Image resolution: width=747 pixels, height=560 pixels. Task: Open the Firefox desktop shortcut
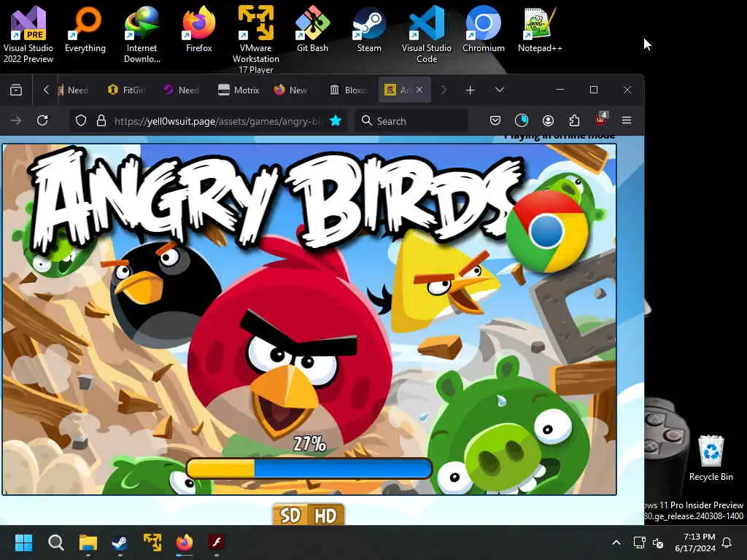click(198, 30)
